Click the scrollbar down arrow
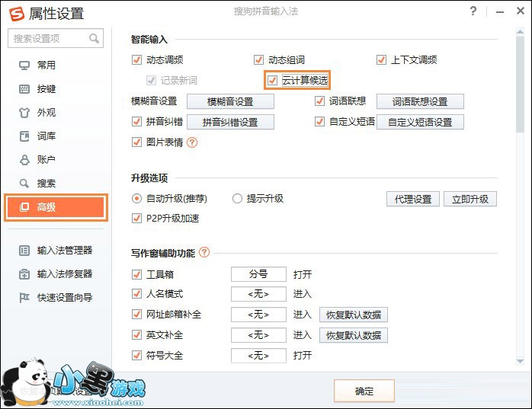 [x=520, y=361]
